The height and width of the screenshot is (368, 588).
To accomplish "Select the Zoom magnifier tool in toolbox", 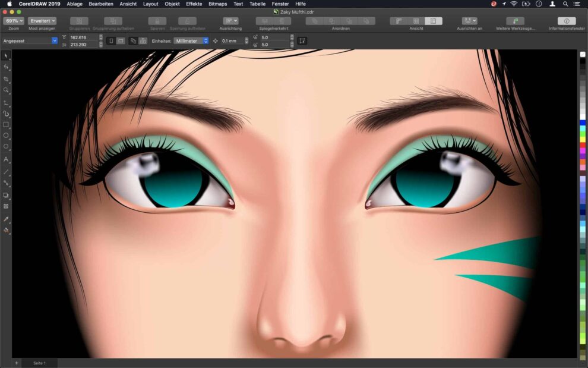I will pos(5,90).
